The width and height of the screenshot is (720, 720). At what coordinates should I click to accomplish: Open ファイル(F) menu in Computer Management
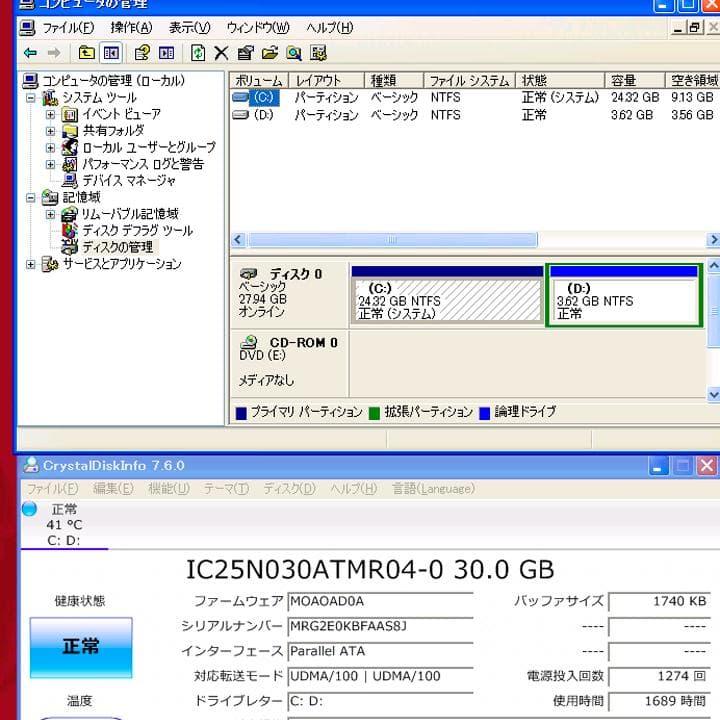[68, 28]
